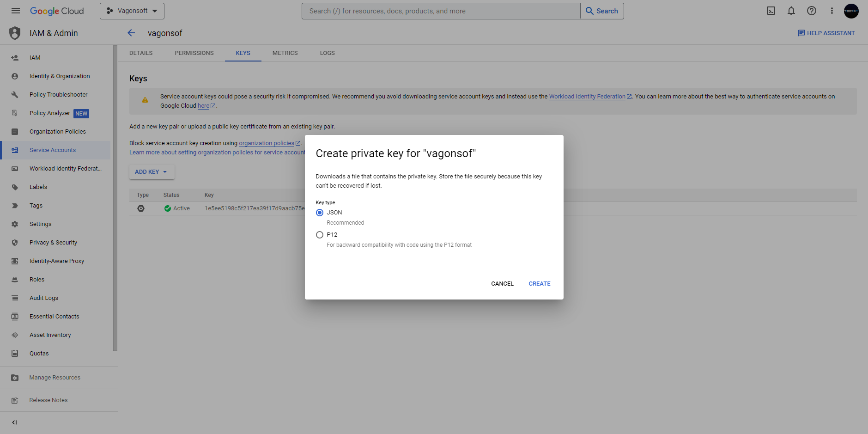
Task: Click the Identity & Organization sidebar icon
Action: click(15, 76)
